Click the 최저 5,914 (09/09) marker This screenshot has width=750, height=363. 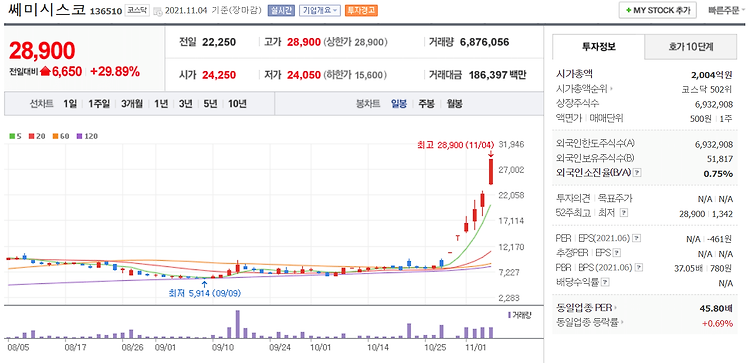[205, 293]
